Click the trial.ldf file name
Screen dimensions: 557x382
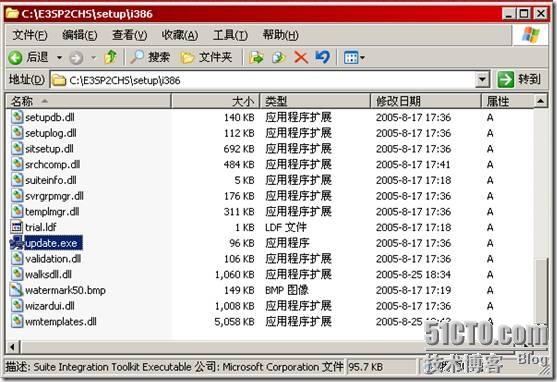click(40, 227)
